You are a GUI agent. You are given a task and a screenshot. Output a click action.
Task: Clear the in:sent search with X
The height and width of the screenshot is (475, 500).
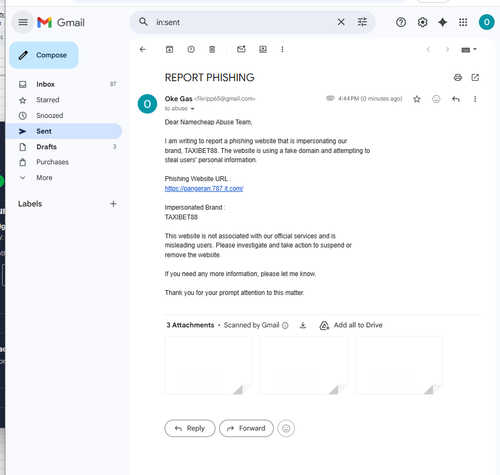point(341,22)
